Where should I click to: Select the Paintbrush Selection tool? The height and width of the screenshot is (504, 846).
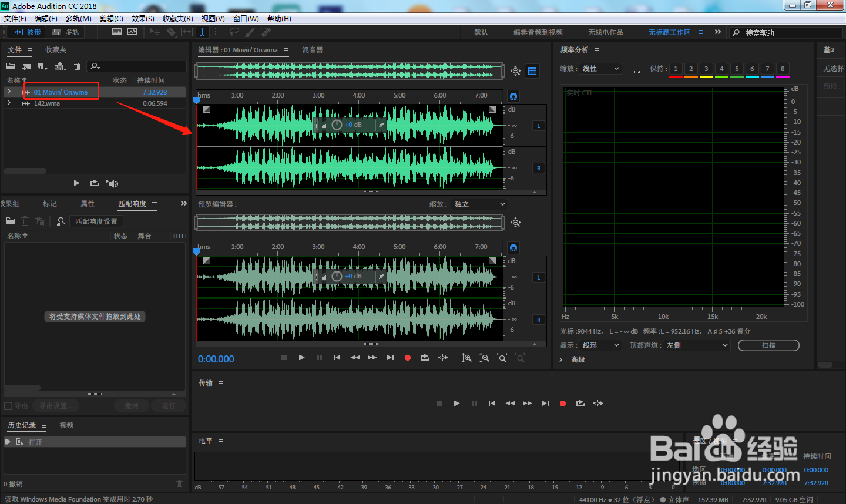tap(251, 32)
